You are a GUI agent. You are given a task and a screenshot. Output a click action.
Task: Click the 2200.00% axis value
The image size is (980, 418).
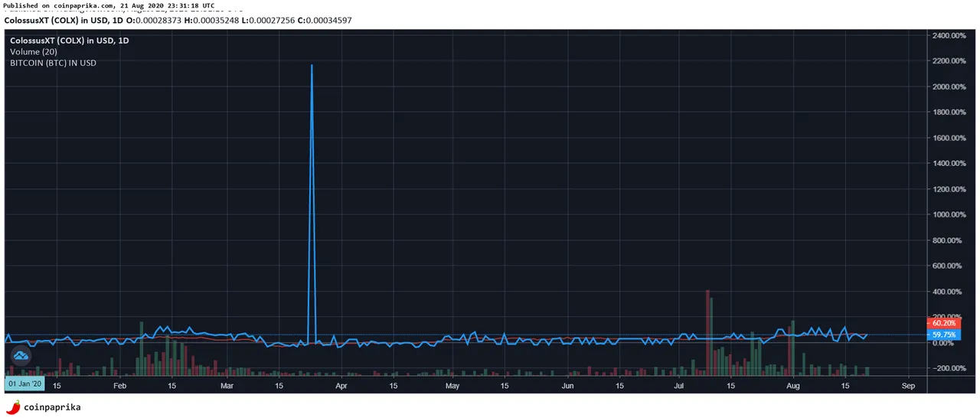tap(949, 60)
